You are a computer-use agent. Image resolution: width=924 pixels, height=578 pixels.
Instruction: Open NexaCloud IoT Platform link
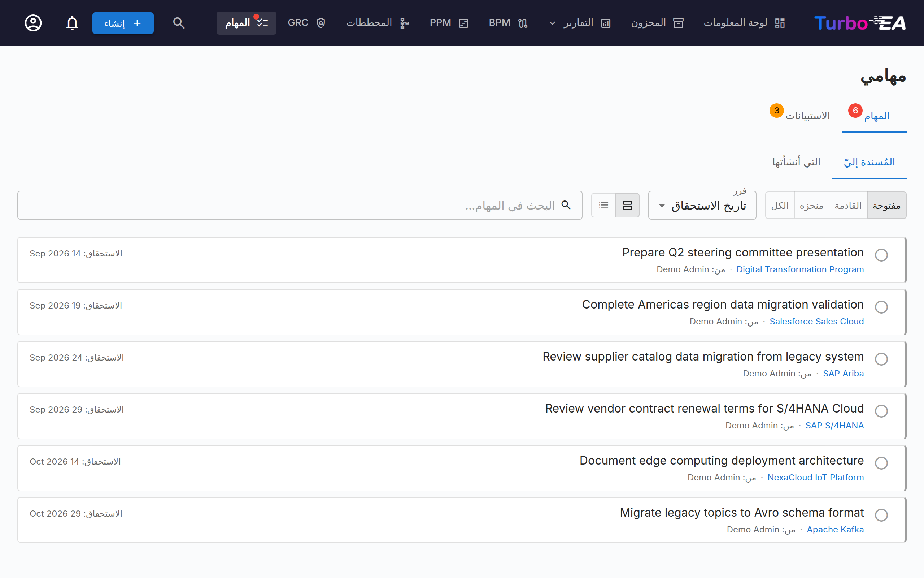pyautogui.click(x=816, y=478)
